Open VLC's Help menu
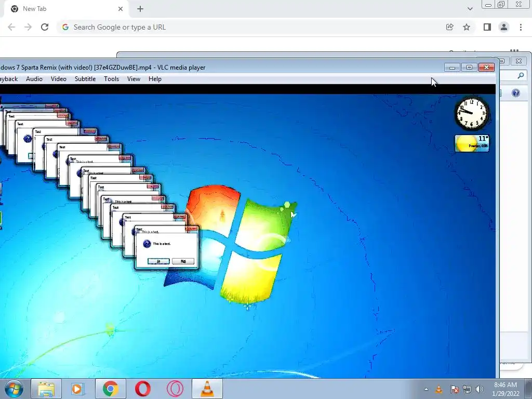 tap(155, 79)
